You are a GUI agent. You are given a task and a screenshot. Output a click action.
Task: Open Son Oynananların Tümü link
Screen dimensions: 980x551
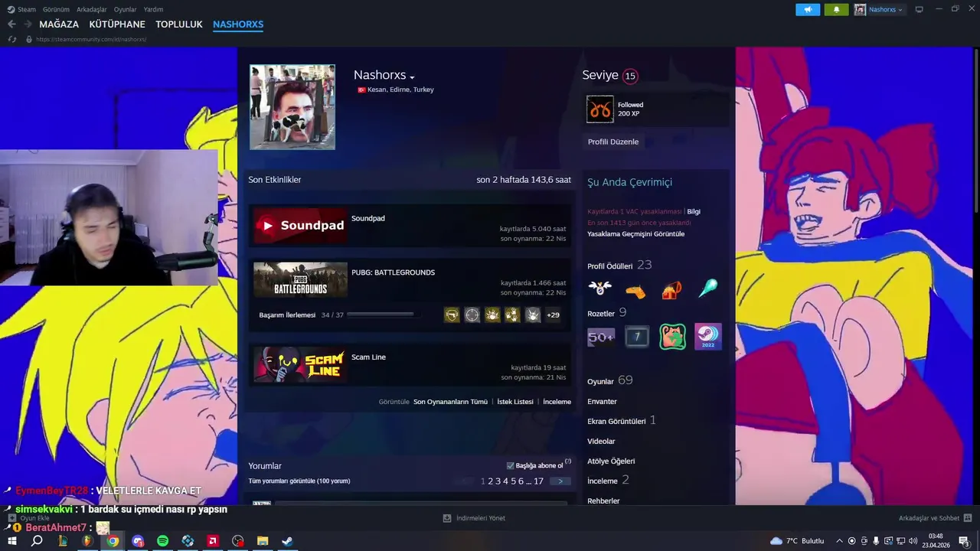pos(450,402)
